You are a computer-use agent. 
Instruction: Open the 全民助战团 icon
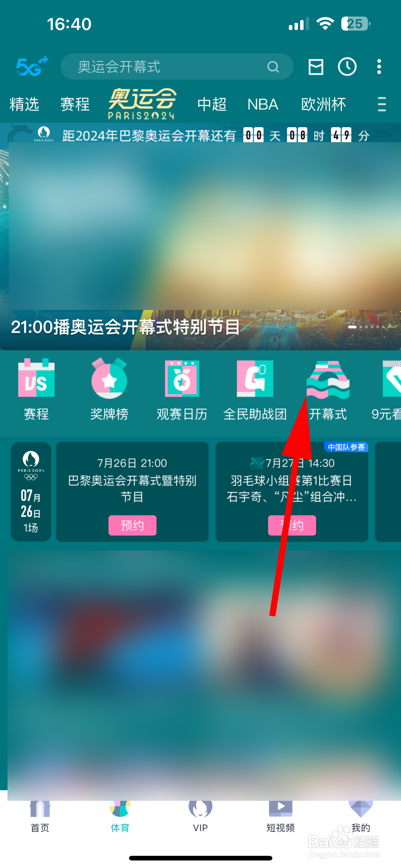255,378
